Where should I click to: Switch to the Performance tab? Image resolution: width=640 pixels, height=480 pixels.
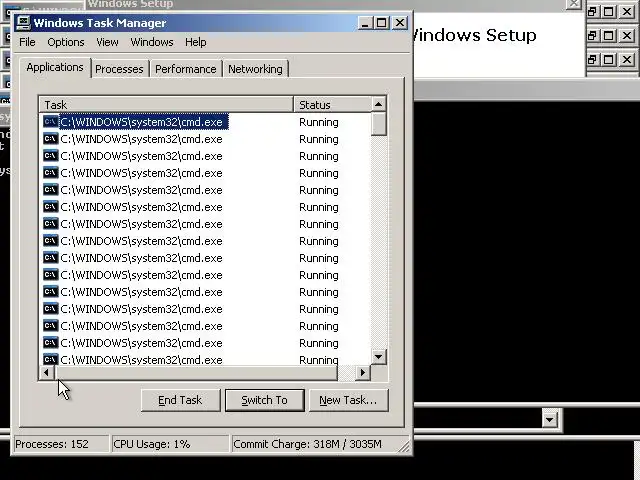click(186, 69)
